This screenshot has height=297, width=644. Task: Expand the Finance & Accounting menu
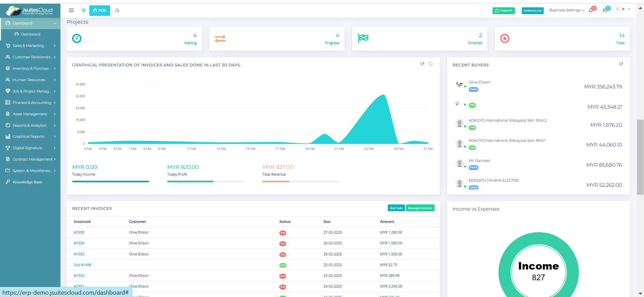(x=30, y=103)
